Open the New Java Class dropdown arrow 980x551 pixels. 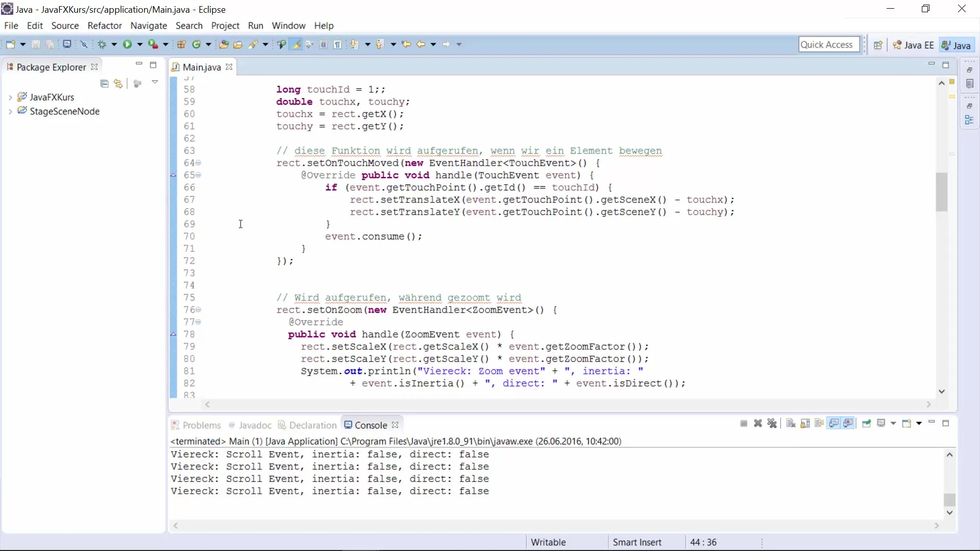click(208, 44)
